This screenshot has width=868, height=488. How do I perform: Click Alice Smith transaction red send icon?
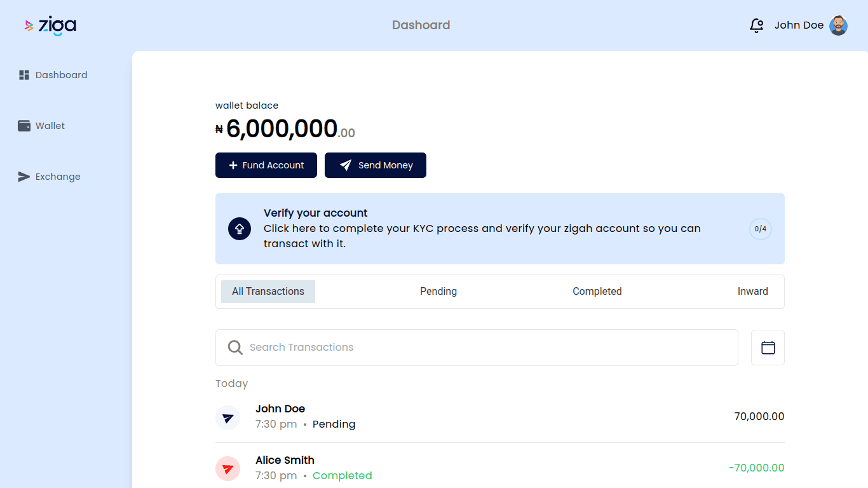[227, 469]
